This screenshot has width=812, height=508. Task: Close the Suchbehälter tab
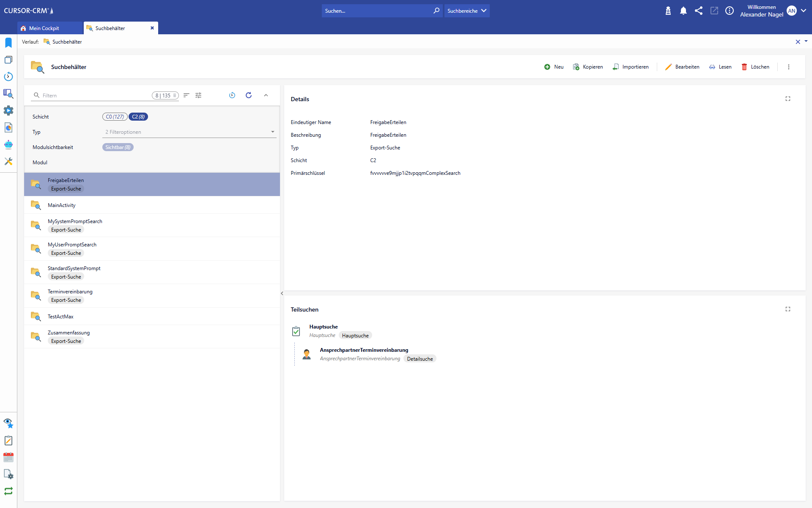(x=152, y=28)
